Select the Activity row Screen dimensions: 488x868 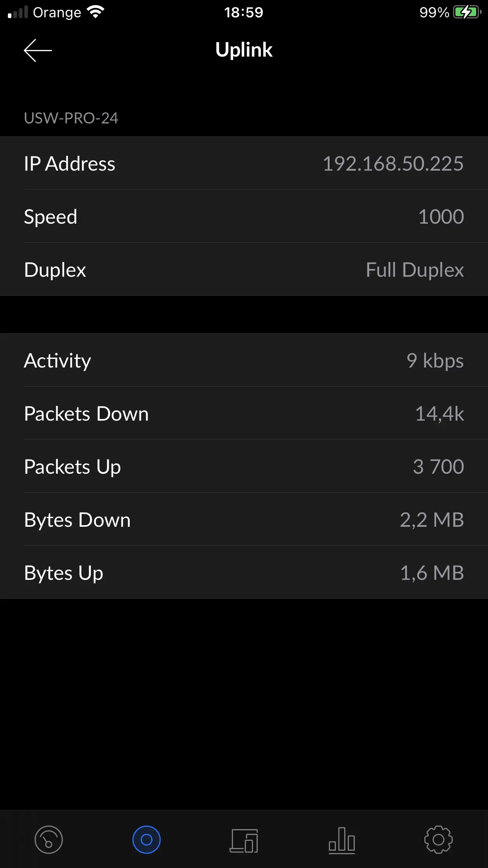[x=244, y=360]
